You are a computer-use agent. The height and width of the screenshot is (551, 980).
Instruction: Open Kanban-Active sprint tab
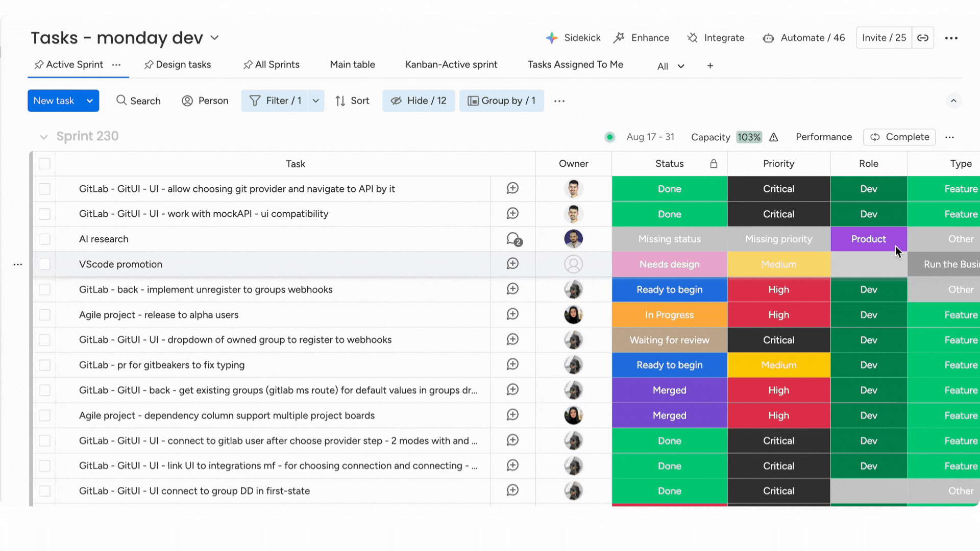click(451, 65)
